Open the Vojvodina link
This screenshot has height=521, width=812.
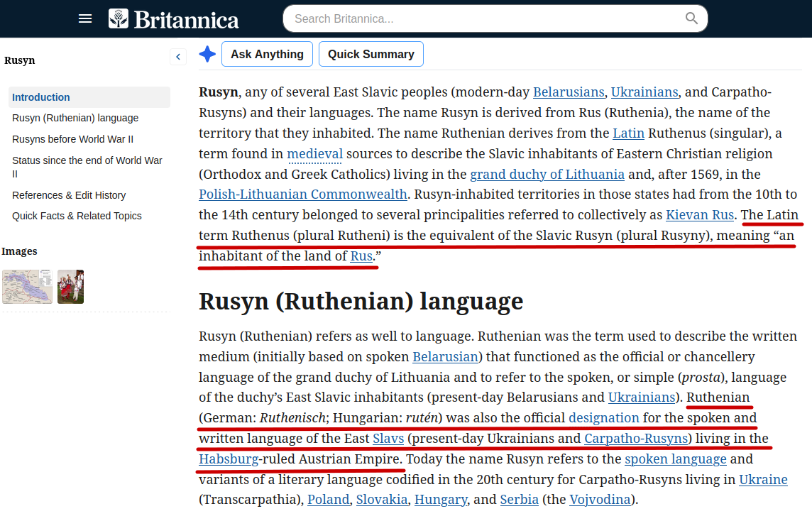click(600, 500)
